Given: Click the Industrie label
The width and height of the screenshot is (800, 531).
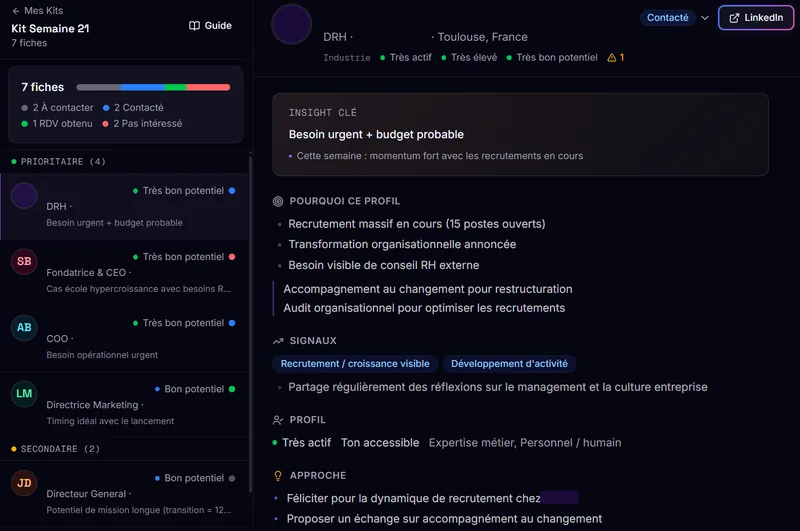Looking at the screenshot, I should (347, 58).
